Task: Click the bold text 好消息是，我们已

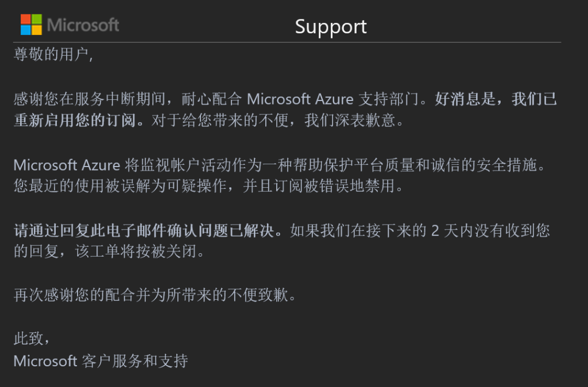Action: coord(496,99)
